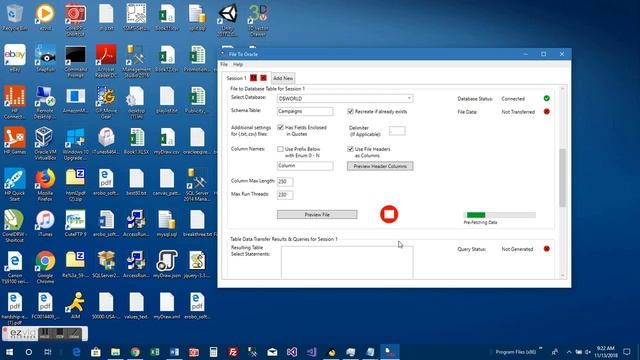The image size is (640, 360).
Task: Click the Pre-fetching Data progress bar
Action: point(500,215)
